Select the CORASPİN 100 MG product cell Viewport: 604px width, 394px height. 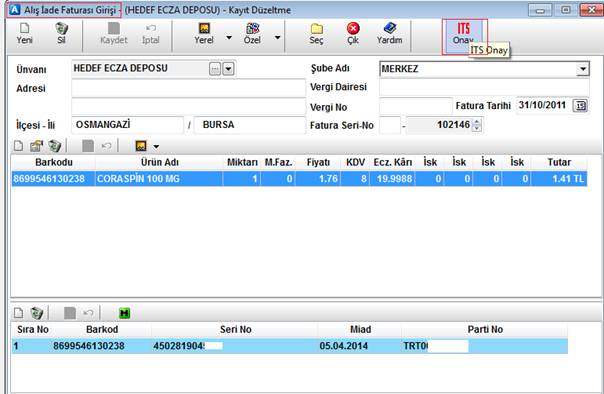pyautogui.click(x=159, y=179)
